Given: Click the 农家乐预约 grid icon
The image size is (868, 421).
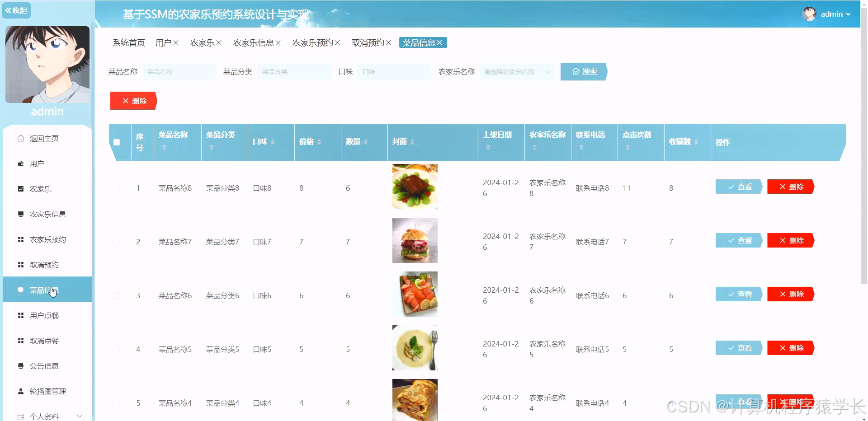Looking at the screenshot, I should [x=20, y=239].
